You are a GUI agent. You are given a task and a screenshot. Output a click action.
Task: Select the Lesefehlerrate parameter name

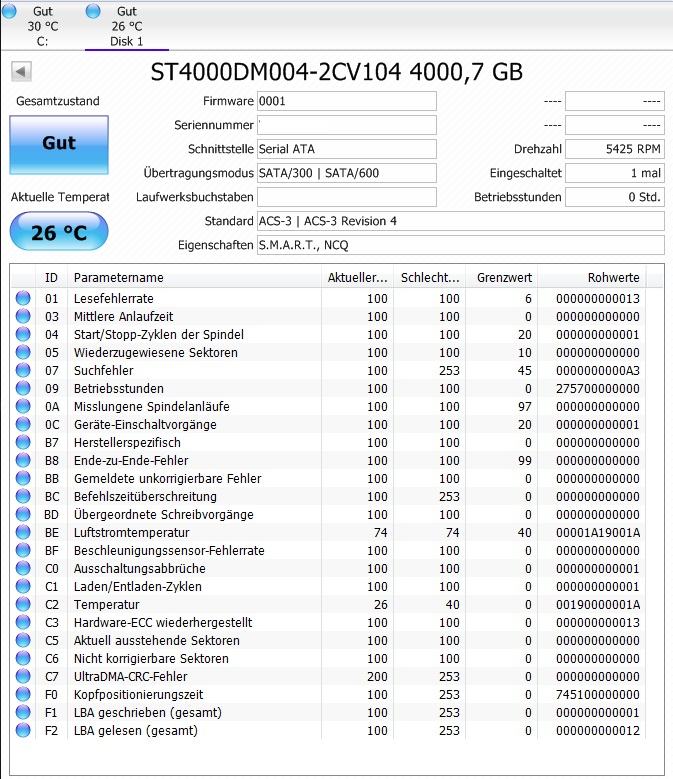click(x=114, y=299)
